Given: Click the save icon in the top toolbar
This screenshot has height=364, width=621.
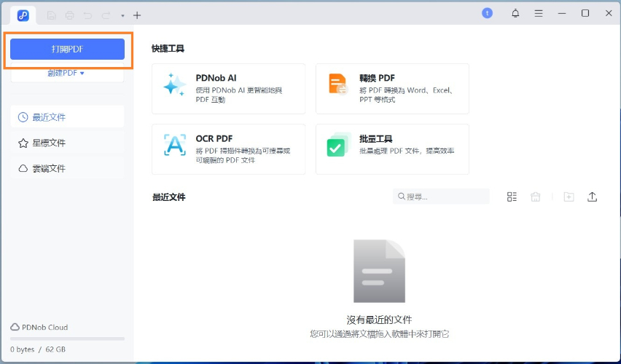Looking at the screenshot, I should click(x=51, y=15).
